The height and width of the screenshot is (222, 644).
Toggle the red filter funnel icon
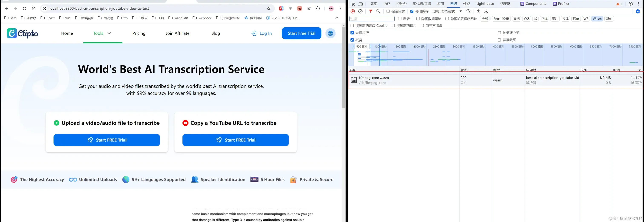371,11
